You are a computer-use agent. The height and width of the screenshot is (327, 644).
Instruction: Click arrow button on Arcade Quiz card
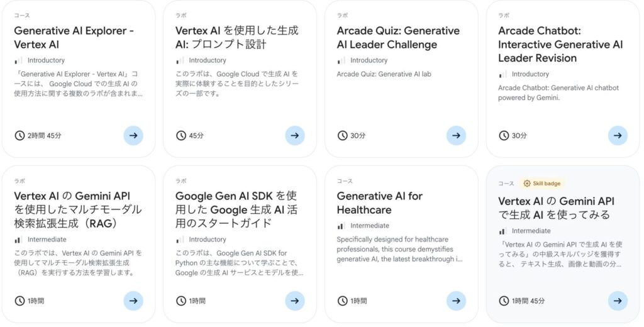click(457, 135)
